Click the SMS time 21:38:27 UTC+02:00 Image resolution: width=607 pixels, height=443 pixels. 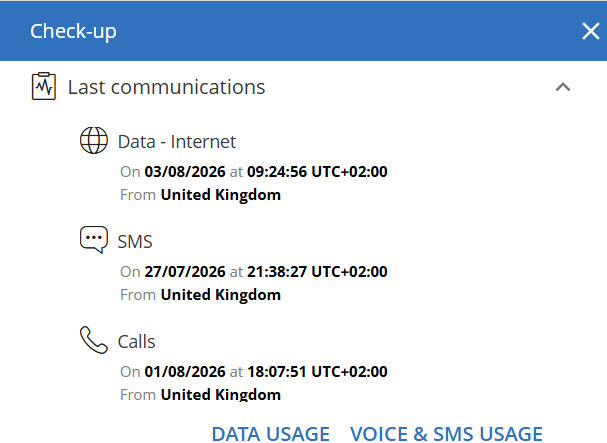[317, 272]
